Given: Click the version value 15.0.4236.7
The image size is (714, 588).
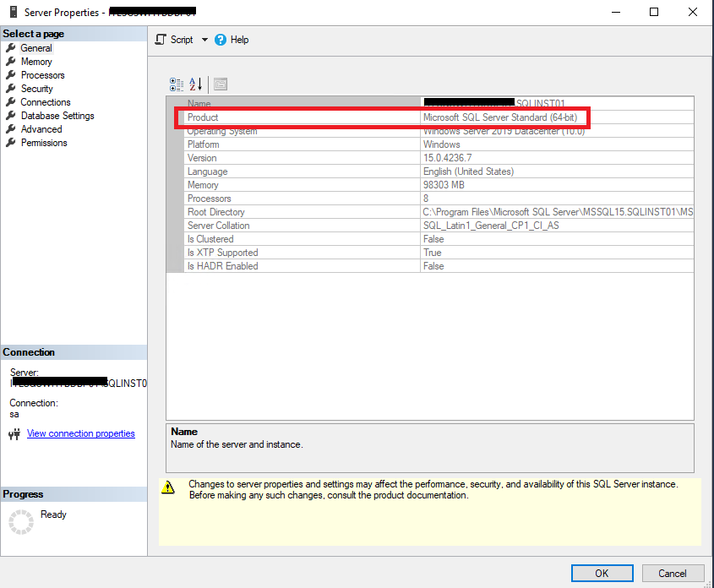Looking at the screenshot, I should coord(447,158).
